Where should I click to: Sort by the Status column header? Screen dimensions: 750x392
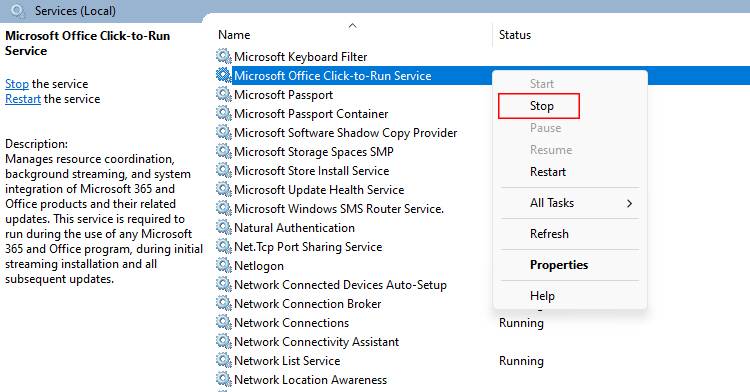click(x=515, y=35)
